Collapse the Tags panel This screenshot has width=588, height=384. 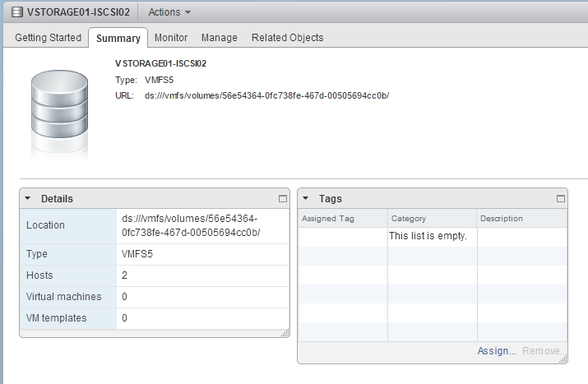(306, 198)
